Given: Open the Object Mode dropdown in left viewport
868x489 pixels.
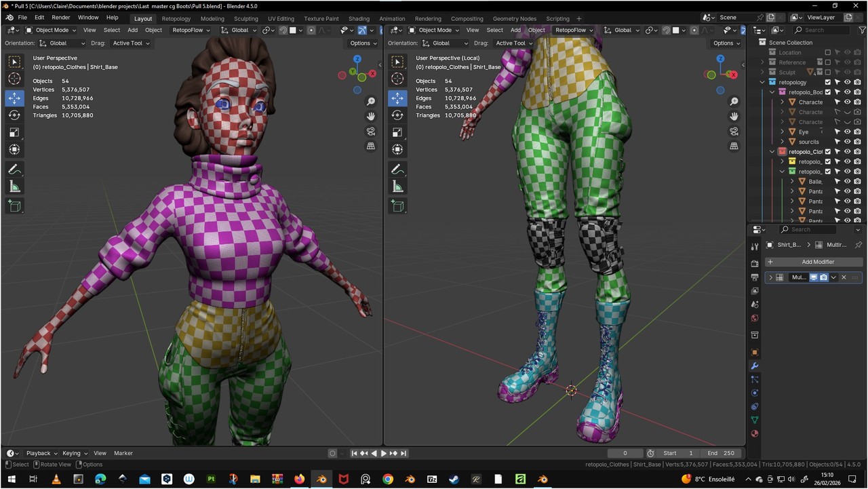Looking at the screenshot, I should pyautogui.click(x=52, y=30).
